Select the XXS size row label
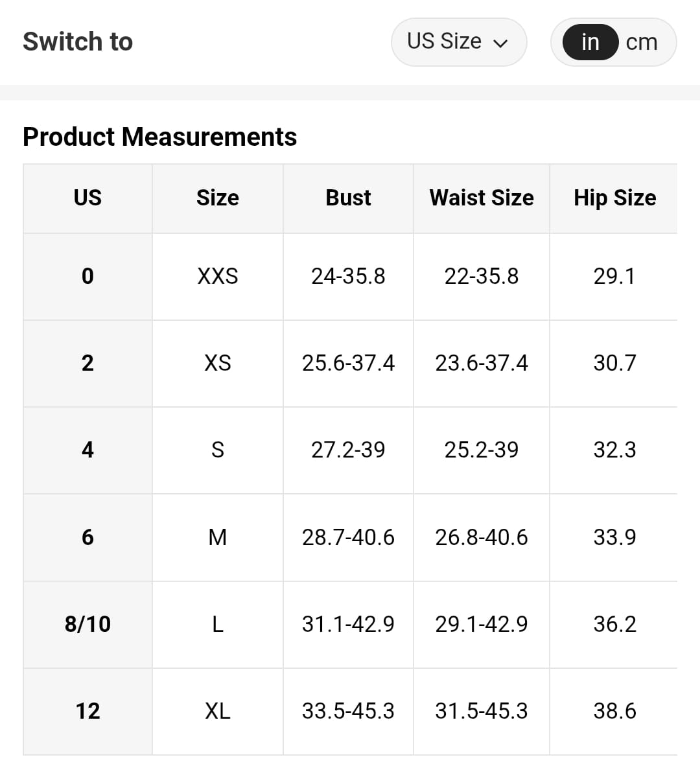This screenshot has width=700, height=766. click(x=218, y=276)
